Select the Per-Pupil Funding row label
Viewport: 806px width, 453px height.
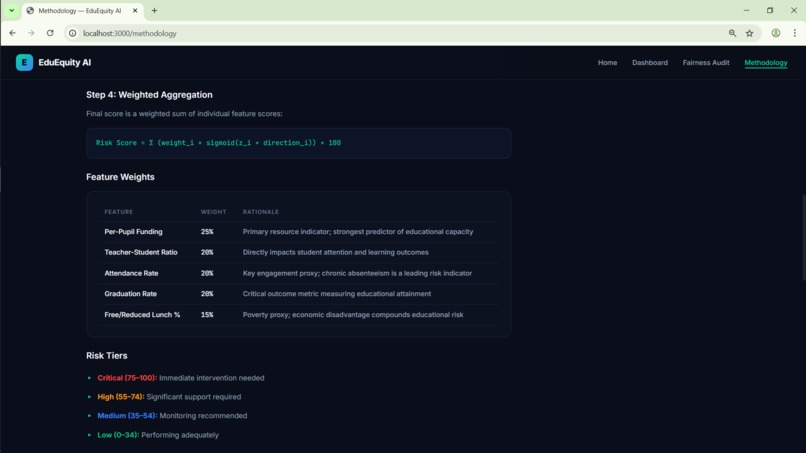pyautogui.click(x=133, y=232)
